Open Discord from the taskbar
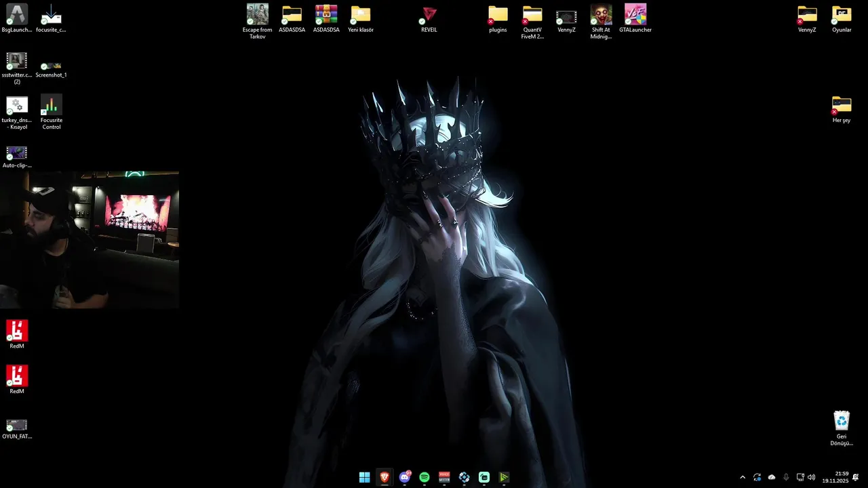This screenshot has width=868, height=488. 405,477
